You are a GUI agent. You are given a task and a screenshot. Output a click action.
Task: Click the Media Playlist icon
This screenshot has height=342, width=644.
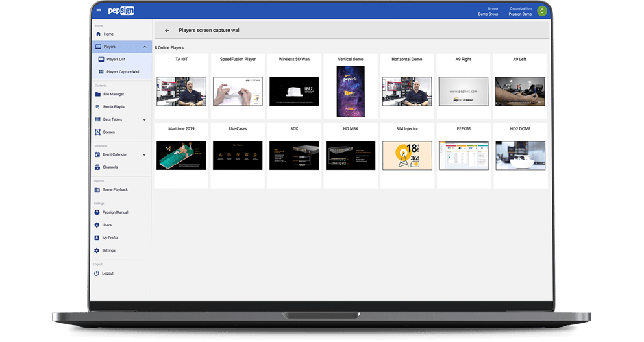98,106
